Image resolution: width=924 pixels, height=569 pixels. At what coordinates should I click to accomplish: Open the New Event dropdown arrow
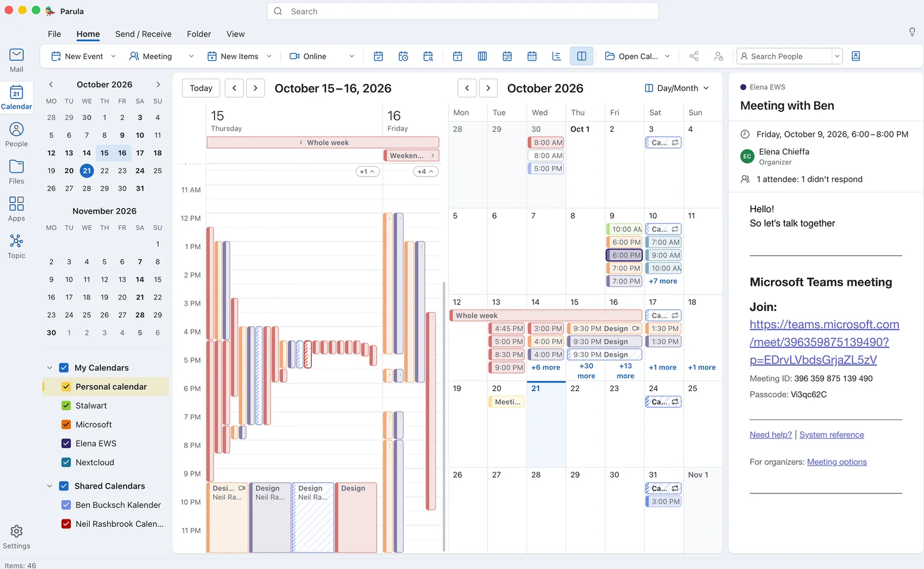pyautogui.click(x=113, y=56)
